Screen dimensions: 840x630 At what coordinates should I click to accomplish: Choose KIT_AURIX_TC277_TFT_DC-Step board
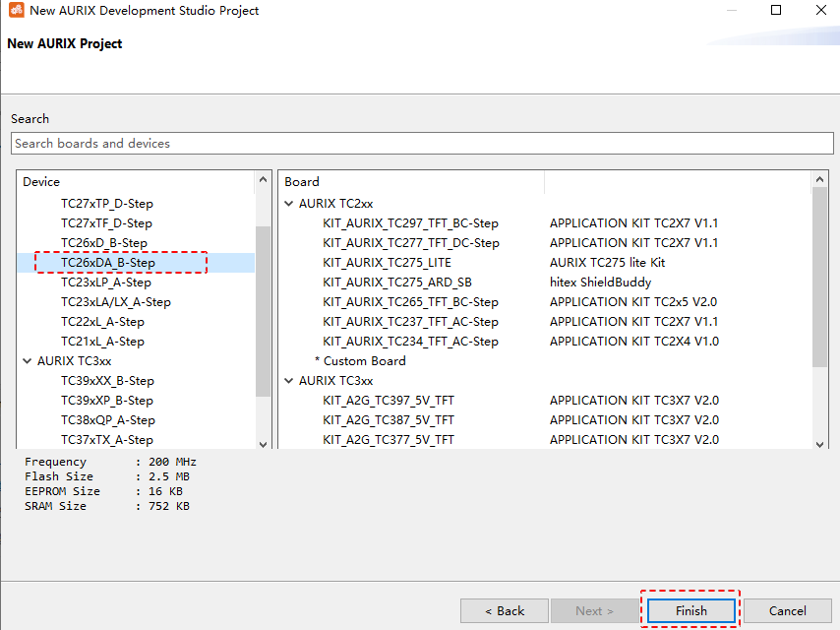(411, 243)
